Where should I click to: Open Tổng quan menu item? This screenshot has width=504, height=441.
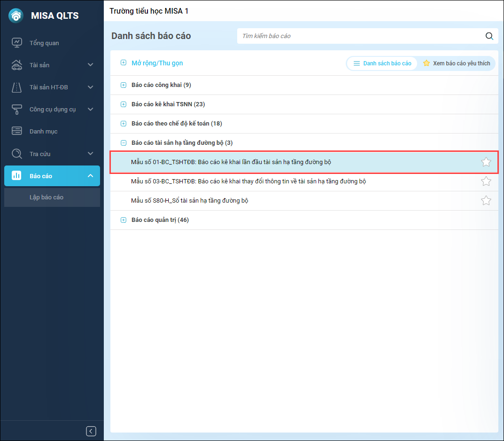[52, 43]
